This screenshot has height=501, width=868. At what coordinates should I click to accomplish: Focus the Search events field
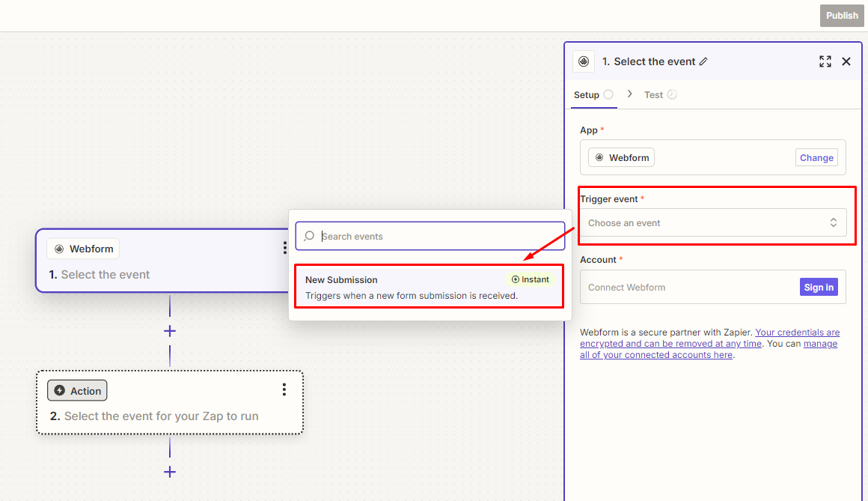click(430, 236)
